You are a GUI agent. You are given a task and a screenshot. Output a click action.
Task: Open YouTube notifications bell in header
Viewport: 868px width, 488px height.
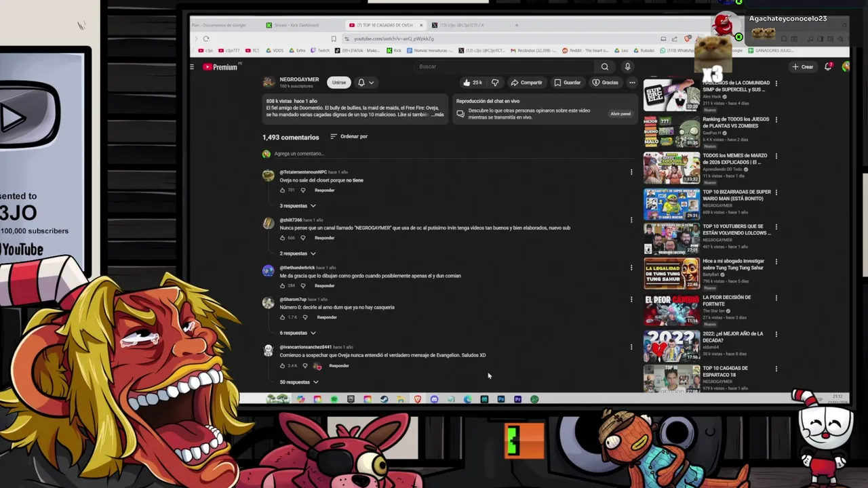(828, 66)
